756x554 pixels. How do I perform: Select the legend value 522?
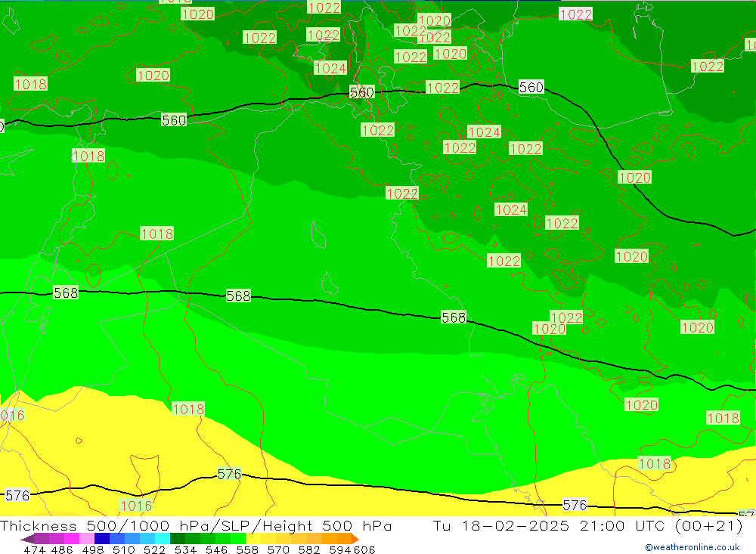coord(155,549)
